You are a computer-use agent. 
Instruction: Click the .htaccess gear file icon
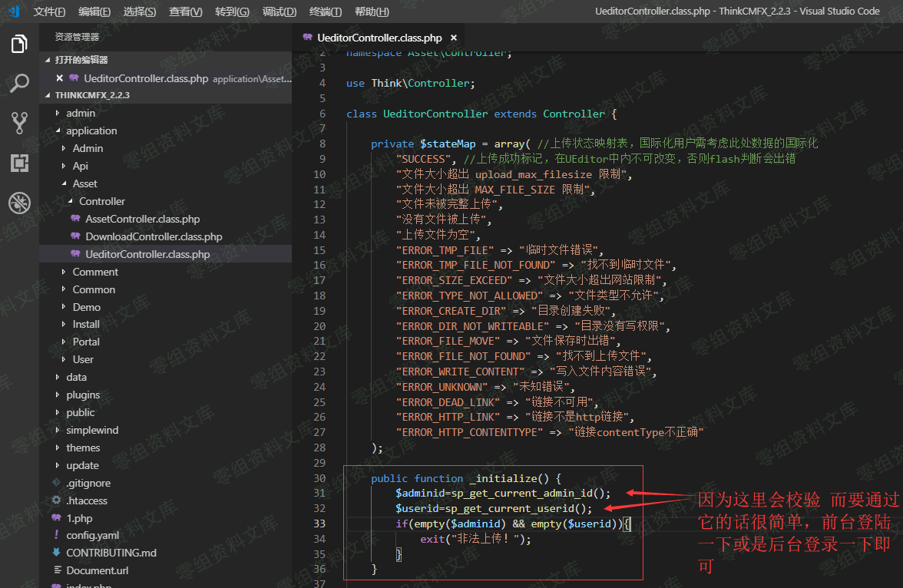(56, 500)
